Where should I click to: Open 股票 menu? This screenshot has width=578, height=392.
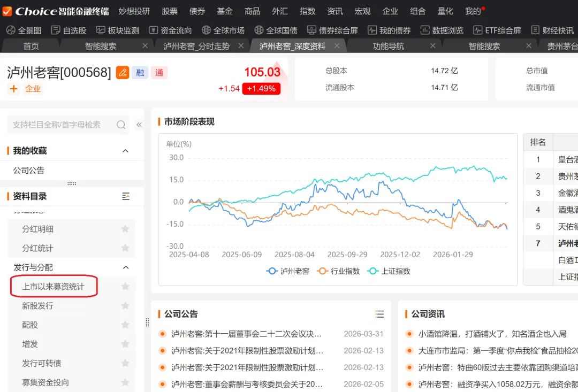click(x=170, y=11)
